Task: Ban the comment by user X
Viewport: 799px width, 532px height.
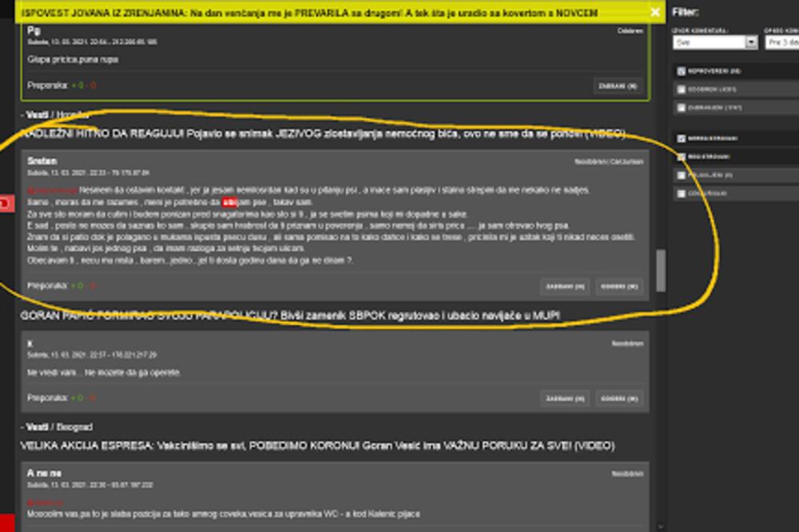Action: click(x=565, y=398)
